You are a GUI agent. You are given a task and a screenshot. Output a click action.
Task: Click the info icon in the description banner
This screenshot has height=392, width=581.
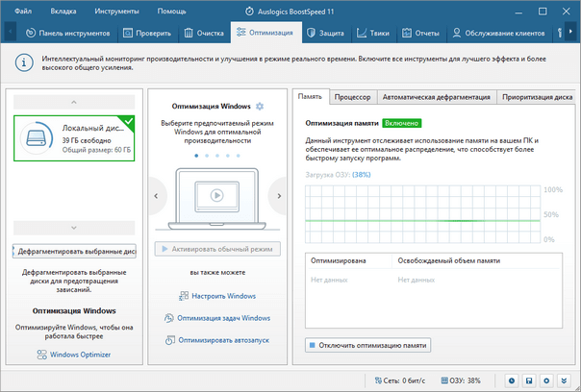click(x=18, y=62)
